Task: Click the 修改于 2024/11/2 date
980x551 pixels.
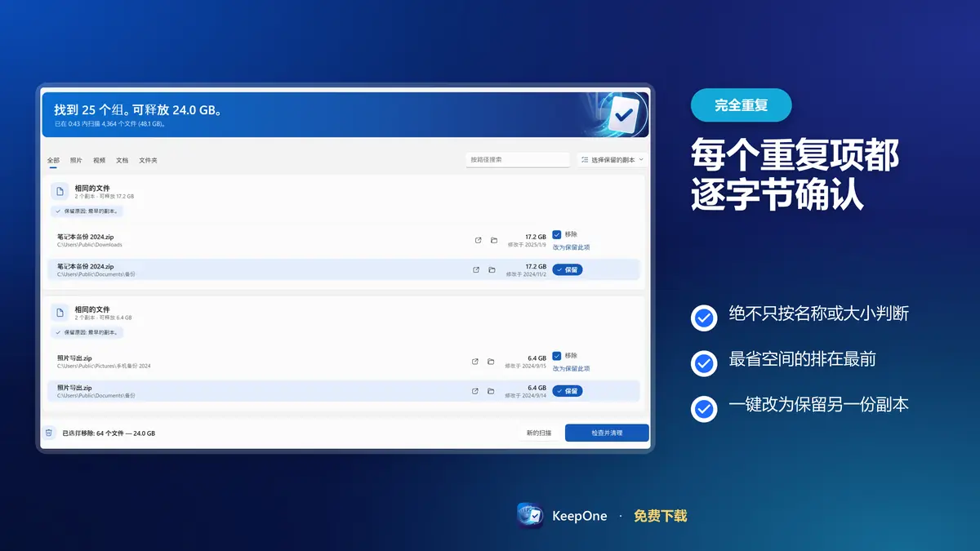Action: (526, 274)
